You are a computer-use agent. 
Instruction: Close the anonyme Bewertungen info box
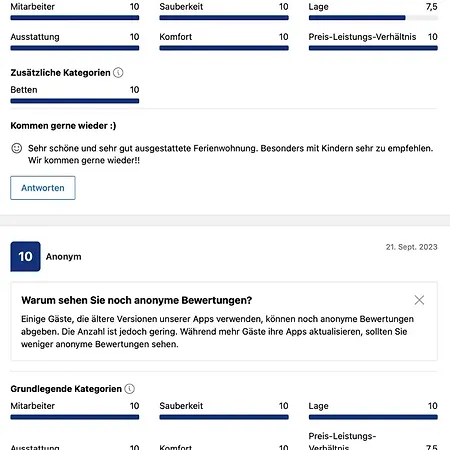click(419, 300)
